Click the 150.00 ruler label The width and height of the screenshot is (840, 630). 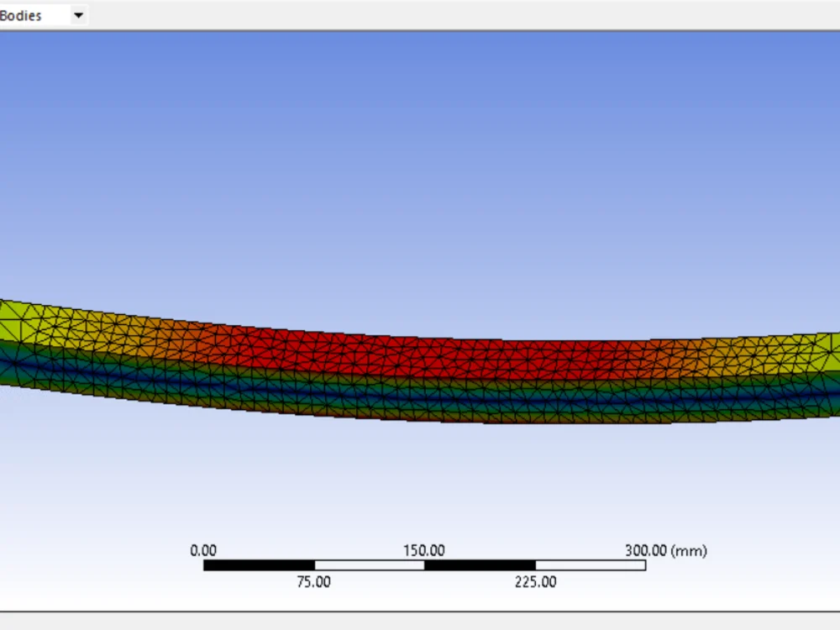[426, 552]
